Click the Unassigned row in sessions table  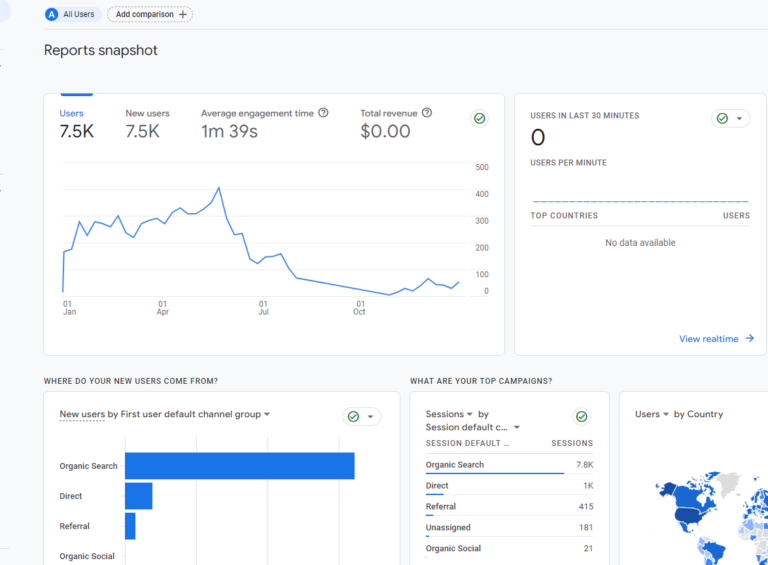509,528
